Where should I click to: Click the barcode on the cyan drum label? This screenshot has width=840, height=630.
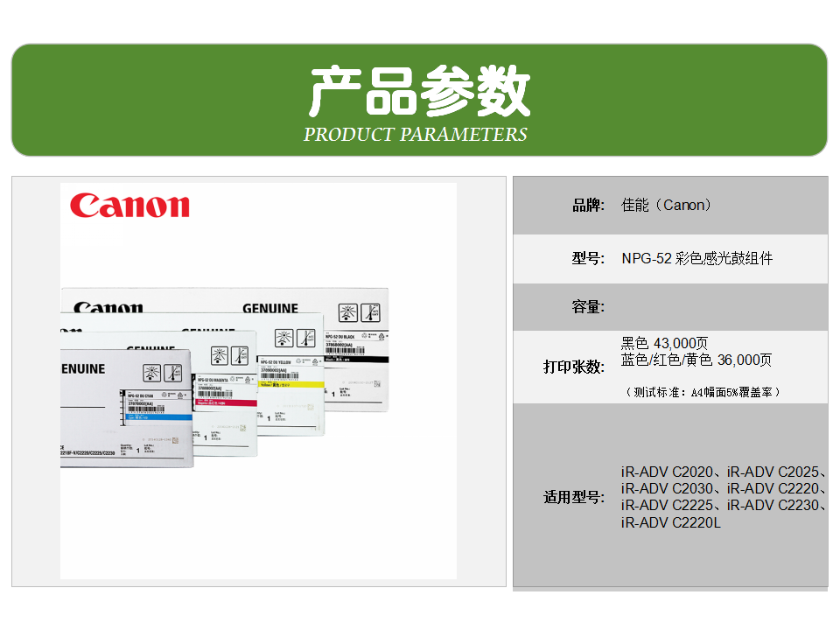[x=147, y=408]
